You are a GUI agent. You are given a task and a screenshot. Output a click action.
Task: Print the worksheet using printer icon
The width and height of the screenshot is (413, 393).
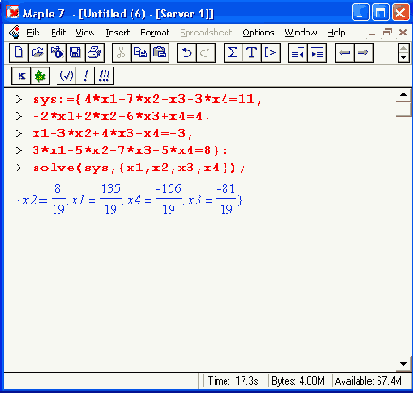pyautogui.click(x=95, y=53)
